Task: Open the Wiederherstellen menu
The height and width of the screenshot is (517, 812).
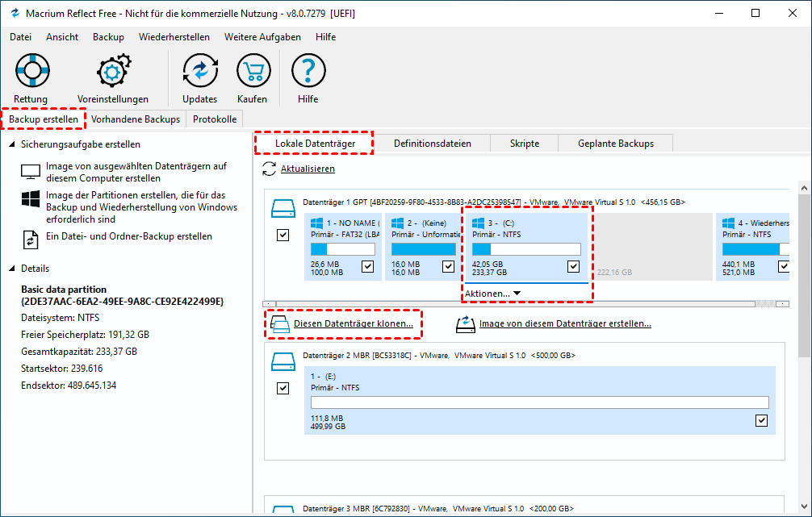Action: (174, 37)
